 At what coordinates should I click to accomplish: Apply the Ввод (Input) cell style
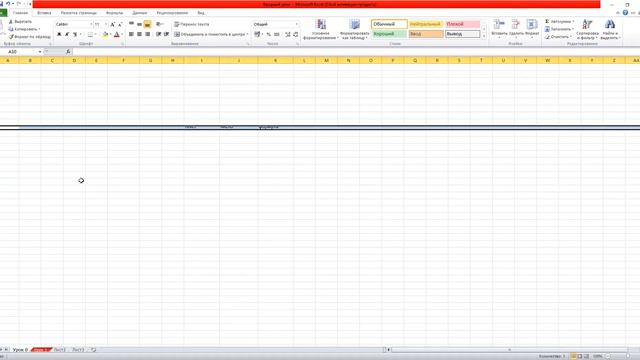pyautogui.click(x=426, y=34)
